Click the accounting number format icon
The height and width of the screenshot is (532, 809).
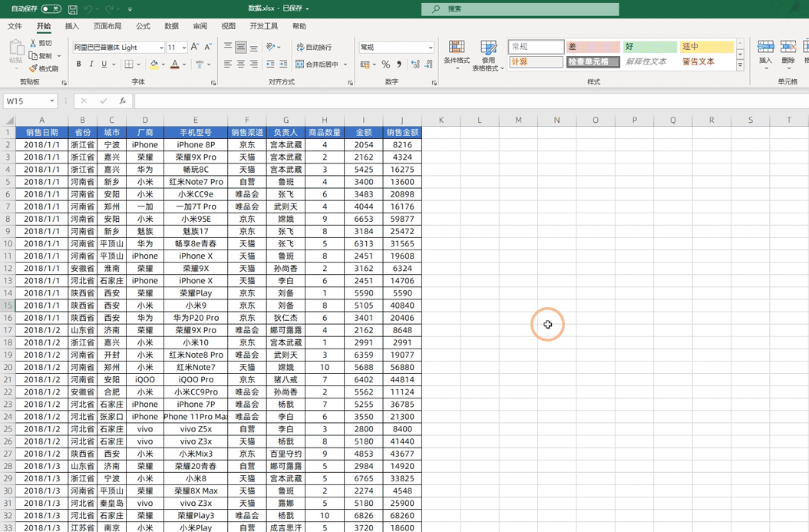tap(365, 64)
